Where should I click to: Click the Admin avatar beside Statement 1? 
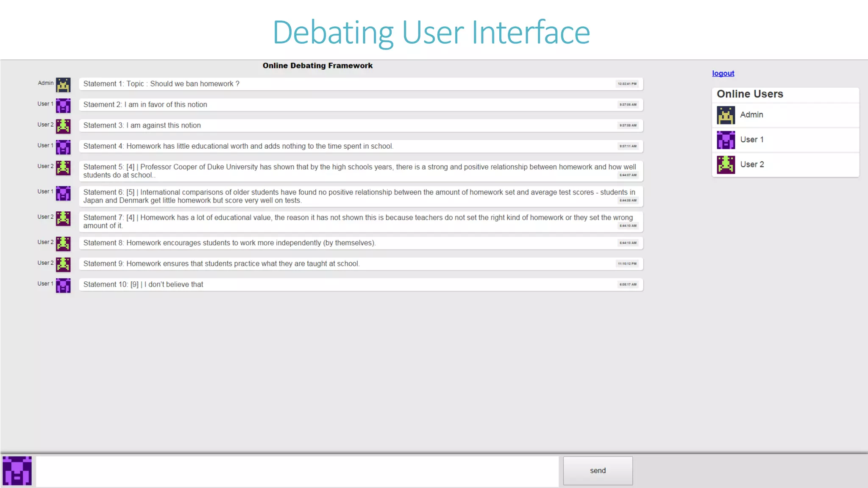click(63, 85)
